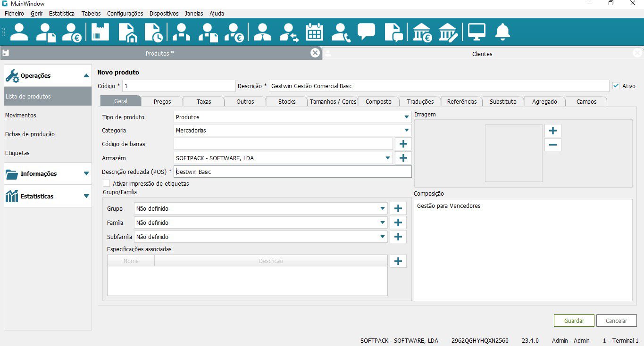Open Movimentos in sidebar
The height and width of the screenshot is (346, 644).
48,115
